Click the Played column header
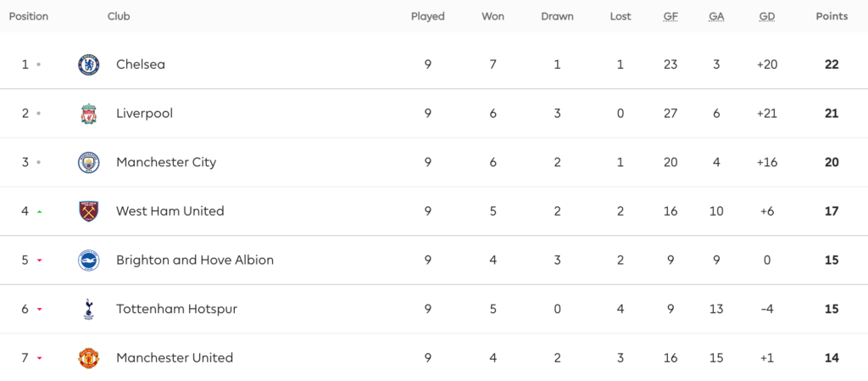The height and width of the screenshot is (381, 868). (427, 16)
